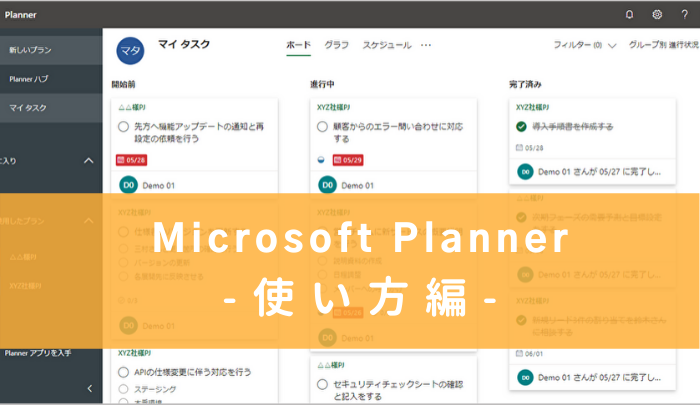Open the help question mark icon
Image resolution: width=700 pixels, height=405 pixels.
click(684, 15)
